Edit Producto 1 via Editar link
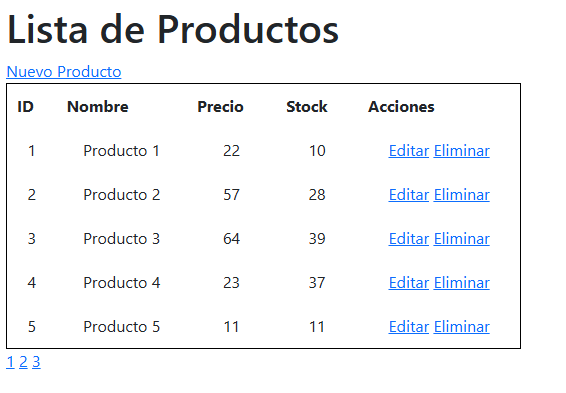566x393 pixels. click(x=409, y=150)
